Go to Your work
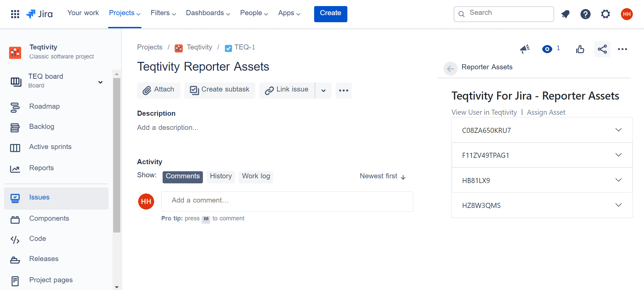The width and height of the screenshot is (644, 290). [83, 13]
